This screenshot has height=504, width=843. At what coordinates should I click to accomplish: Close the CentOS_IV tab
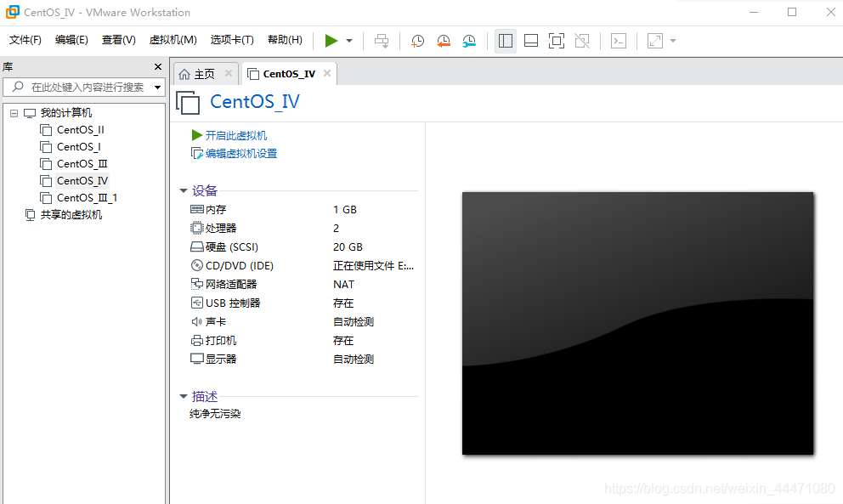pyautogui.click(x=327, y=73)
